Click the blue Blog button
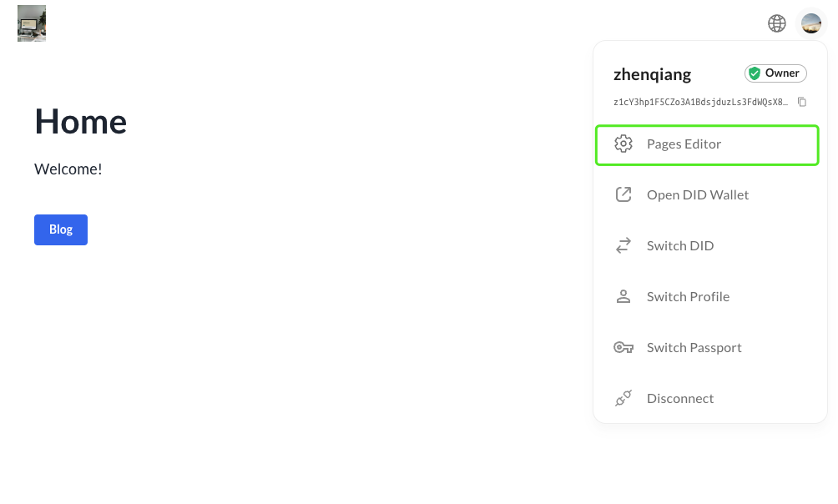838x504 pixels. tap(61, 229)
